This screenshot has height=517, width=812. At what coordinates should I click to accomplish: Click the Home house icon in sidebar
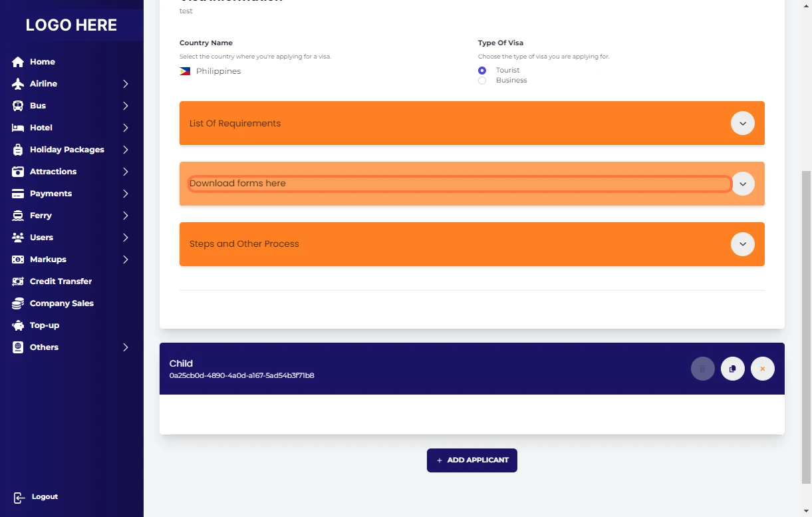point(18,62)
